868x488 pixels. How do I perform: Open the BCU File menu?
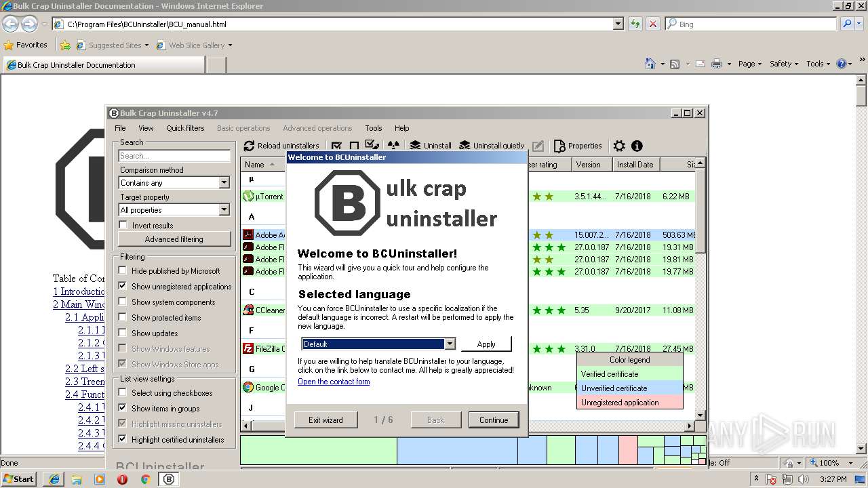click(x=120, y=128)
